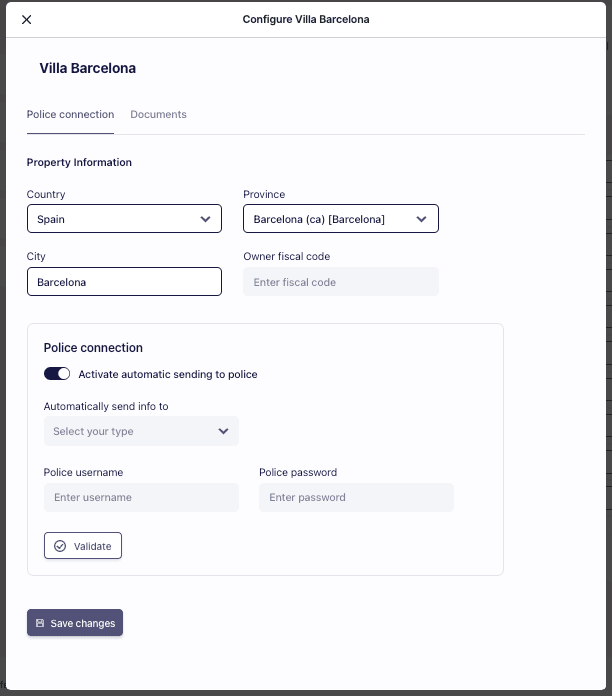The height and width of the screenshot is (696, 612).
Task: Click the 'Select your type' chevron icon
Action: coord(223,432)
